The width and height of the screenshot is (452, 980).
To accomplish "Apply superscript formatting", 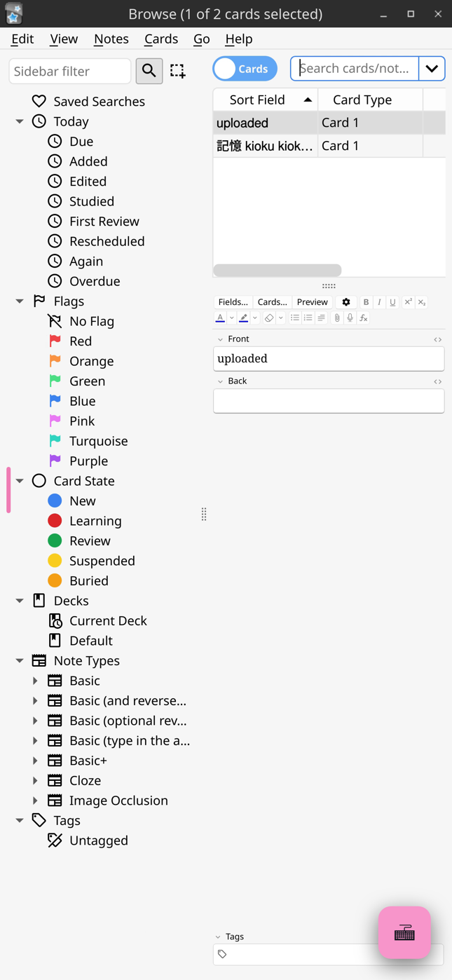I will click(408, 302).
